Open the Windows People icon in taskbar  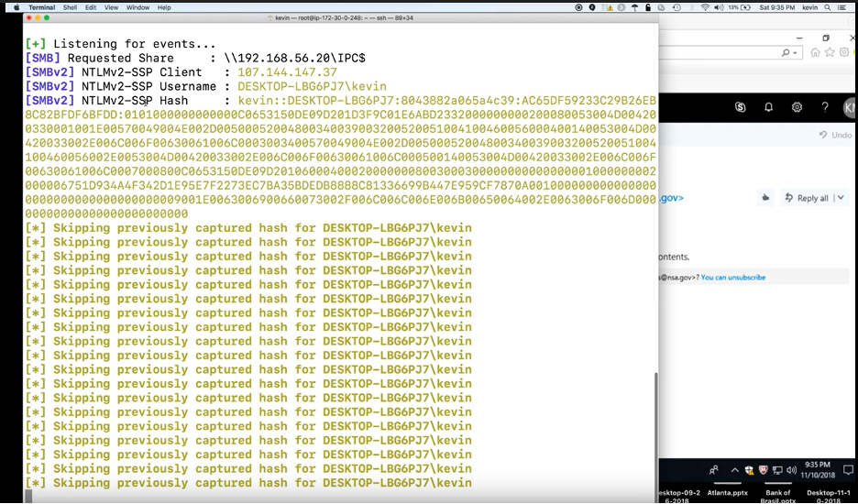pyautogui.click(x=714, y=470)
